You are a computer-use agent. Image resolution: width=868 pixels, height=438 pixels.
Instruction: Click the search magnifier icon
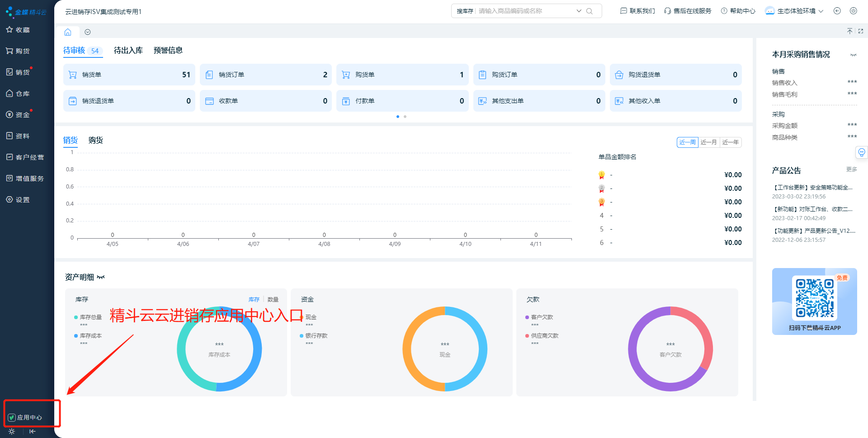click(x=590, y=11)
